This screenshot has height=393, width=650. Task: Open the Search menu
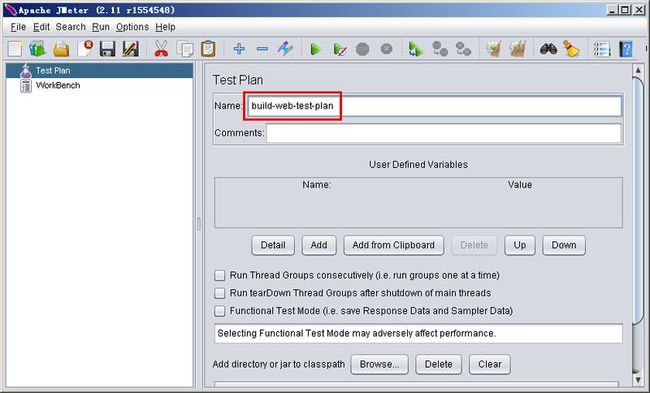(x=70, y=27)
